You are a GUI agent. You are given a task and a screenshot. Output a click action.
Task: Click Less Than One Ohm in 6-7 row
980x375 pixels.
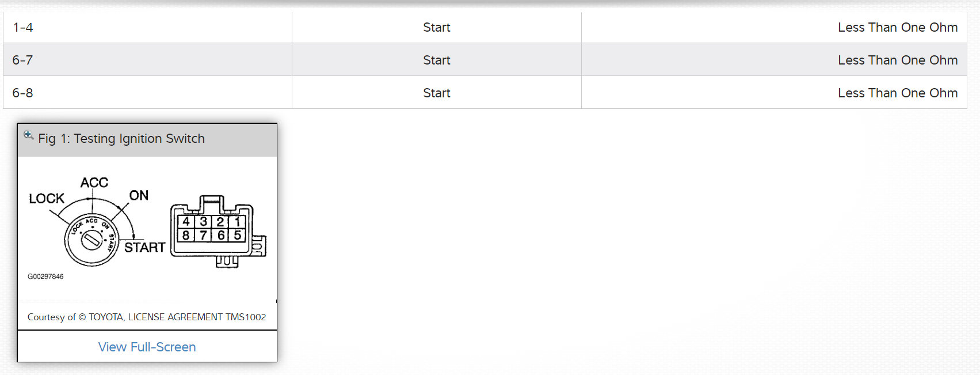coord(897,60)
